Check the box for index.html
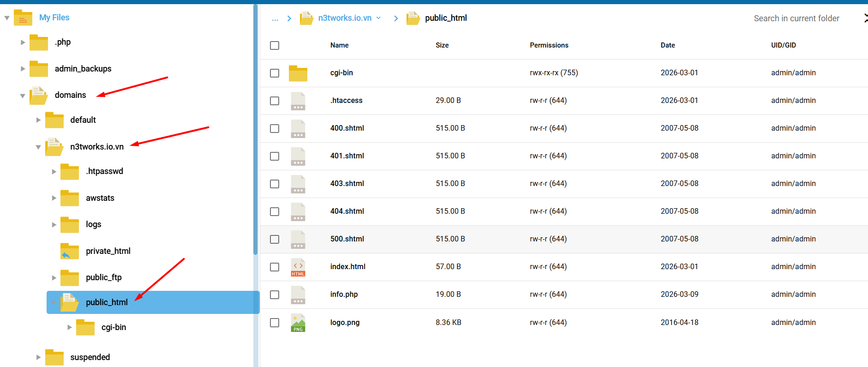868x367 pixels. click(275, 267)
